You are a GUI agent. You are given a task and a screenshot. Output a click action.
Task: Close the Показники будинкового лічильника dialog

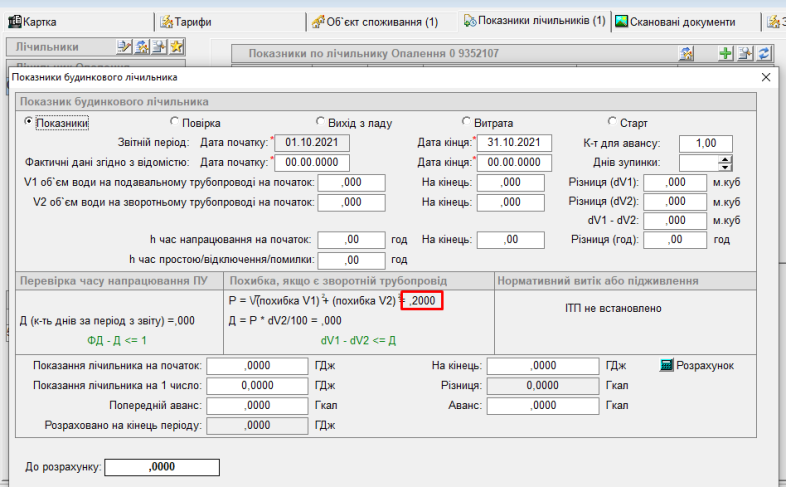pos(766,77)
